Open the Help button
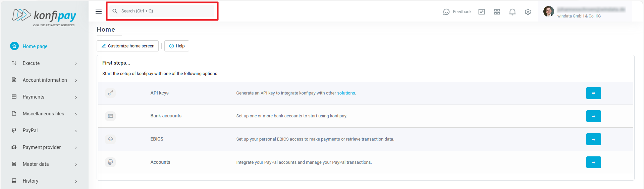This screenshot has width=644, height=189. coord(177,46)
